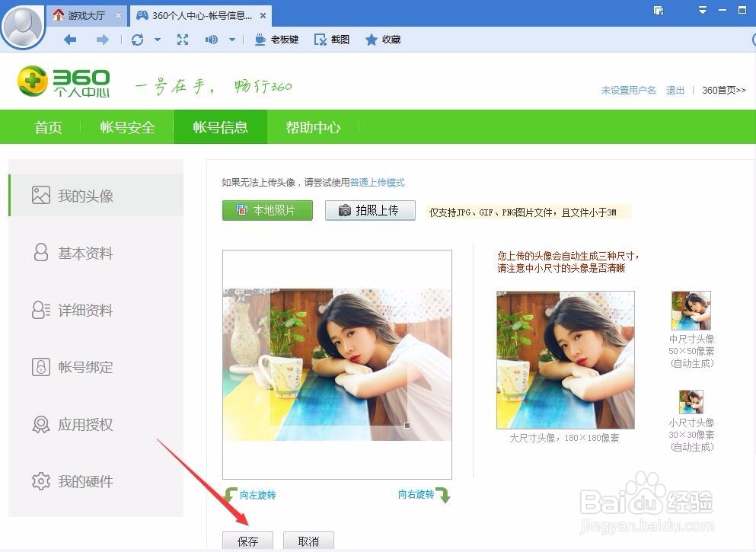This screenshot has width=756, height=552.
Task: Open the sound options dropdown arrow
Action: pos(232,40)
